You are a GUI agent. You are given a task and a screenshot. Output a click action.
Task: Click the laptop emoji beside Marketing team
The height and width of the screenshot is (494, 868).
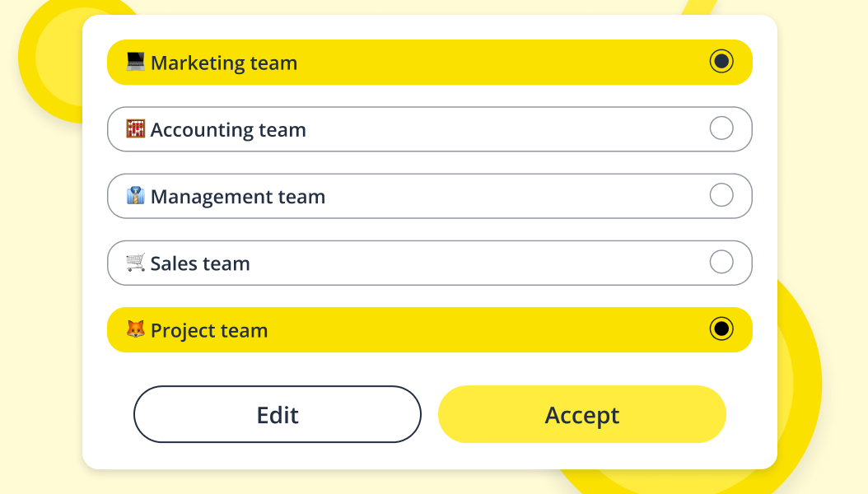pos(136,62)
